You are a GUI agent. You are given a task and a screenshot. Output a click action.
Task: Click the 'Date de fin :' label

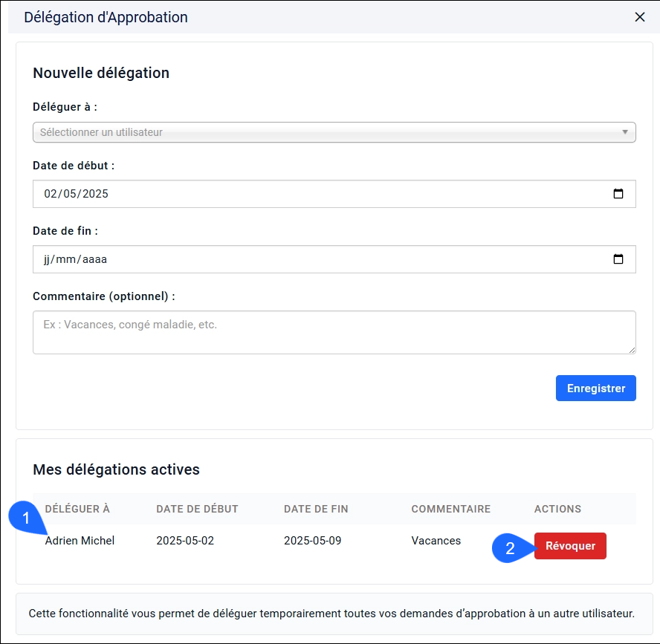tap(65, 231)
